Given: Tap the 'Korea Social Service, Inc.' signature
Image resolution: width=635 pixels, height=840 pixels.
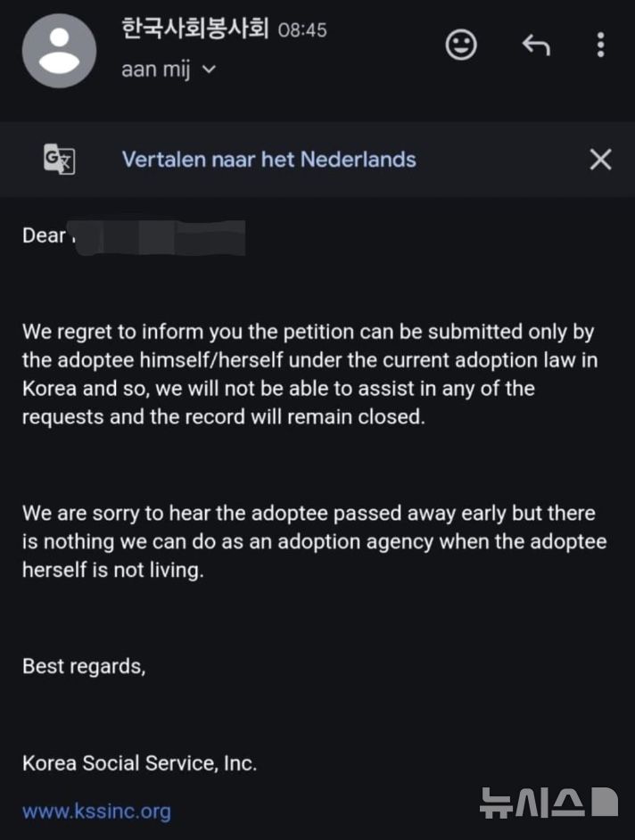Looking at the screenshot, I should point(139,763).
